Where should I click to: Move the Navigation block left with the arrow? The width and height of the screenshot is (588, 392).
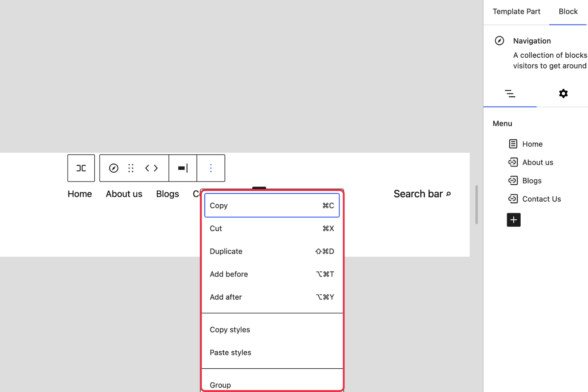pyautogui.click(x=147, y=168)
